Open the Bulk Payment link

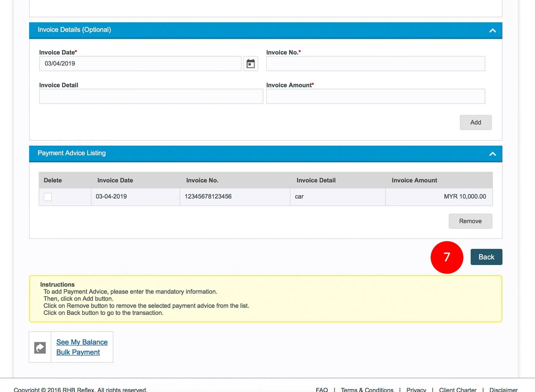click(x=78, y=352)
